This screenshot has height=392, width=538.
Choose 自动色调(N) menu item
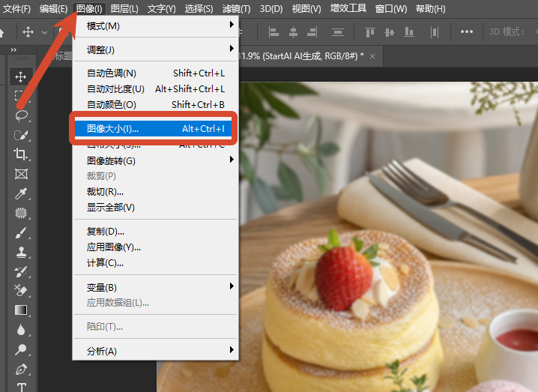tap(156, 73)
